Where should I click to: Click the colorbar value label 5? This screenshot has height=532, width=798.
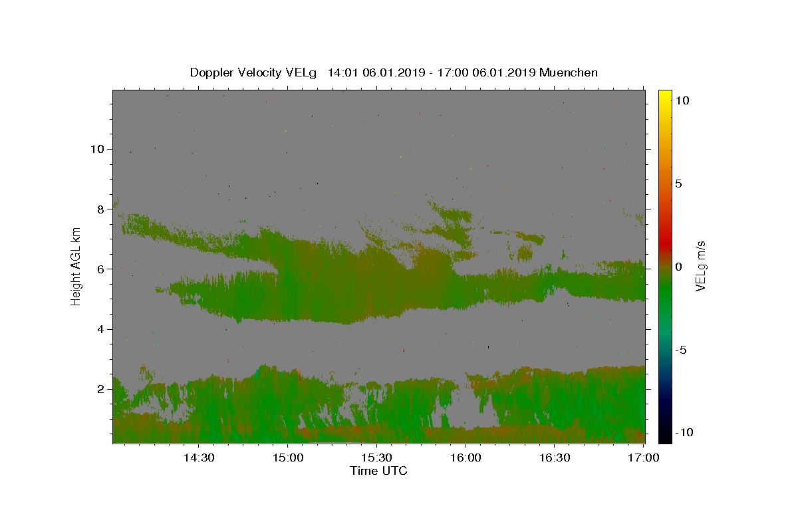click(678, 184)
